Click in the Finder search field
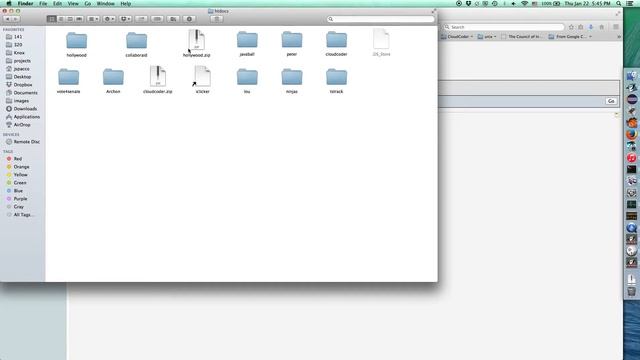This screenshot has width=640, height=360. tap(380, 19)
